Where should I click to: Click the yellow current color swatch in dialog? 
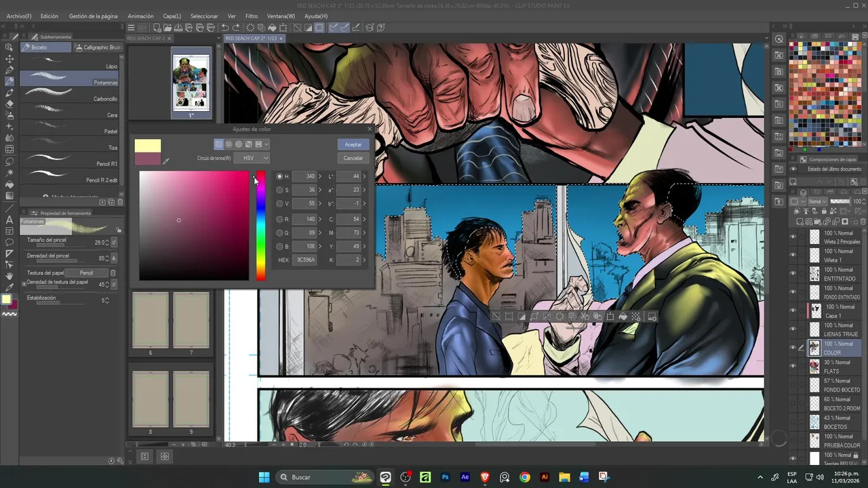[148, 146]
